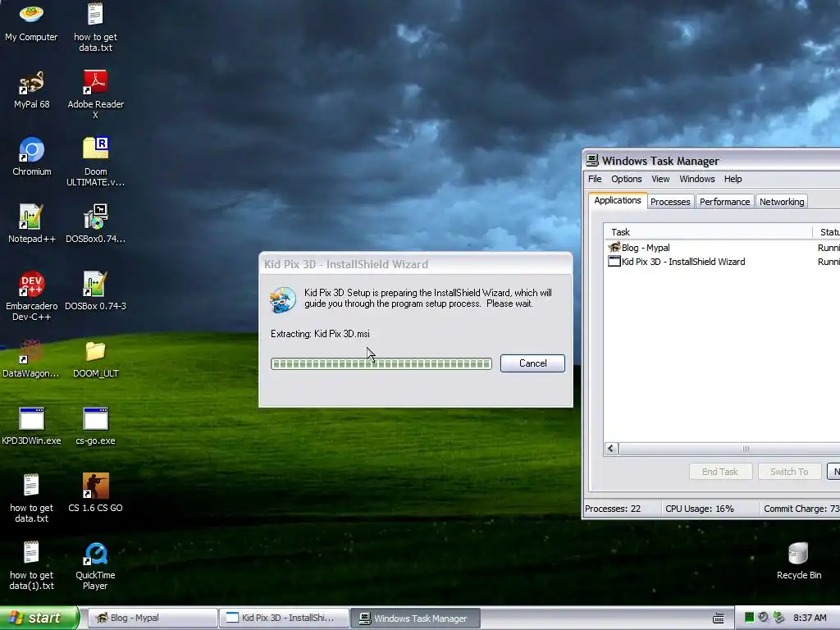The height and width of the screenshot is (630, 840).
Task: Open Notepad++ desktop shortcut
Action: click(31, 224)
